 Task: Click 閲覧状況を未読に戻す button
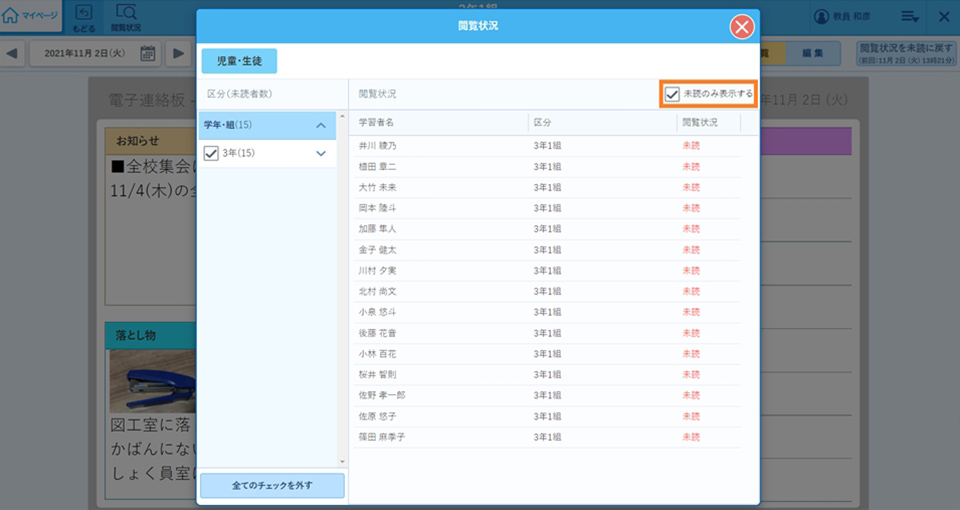(x=905, y=53)
